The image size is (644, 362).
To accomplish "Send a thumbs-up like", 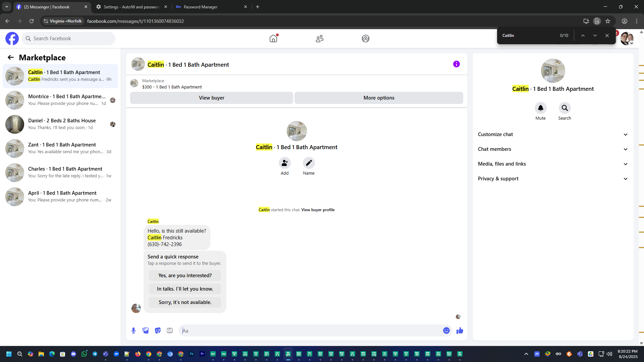I will (x=460, y=330).
